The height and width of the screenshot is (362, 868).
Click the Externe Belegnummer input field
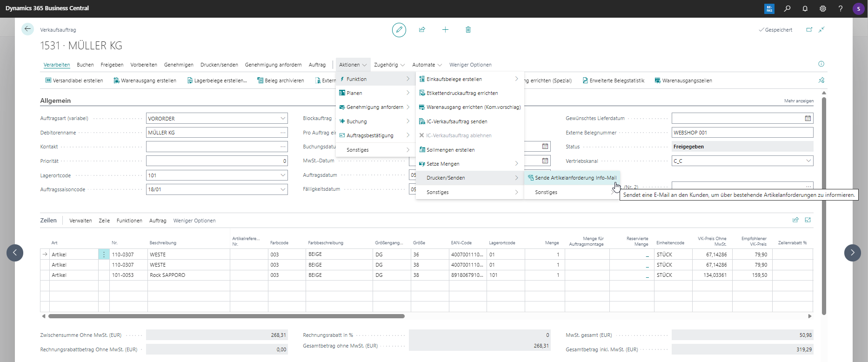click(742, 133)
